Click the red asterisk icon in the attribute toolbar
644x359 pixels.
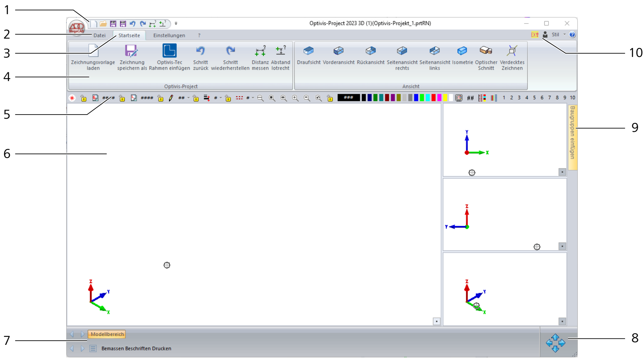[72, 98]
